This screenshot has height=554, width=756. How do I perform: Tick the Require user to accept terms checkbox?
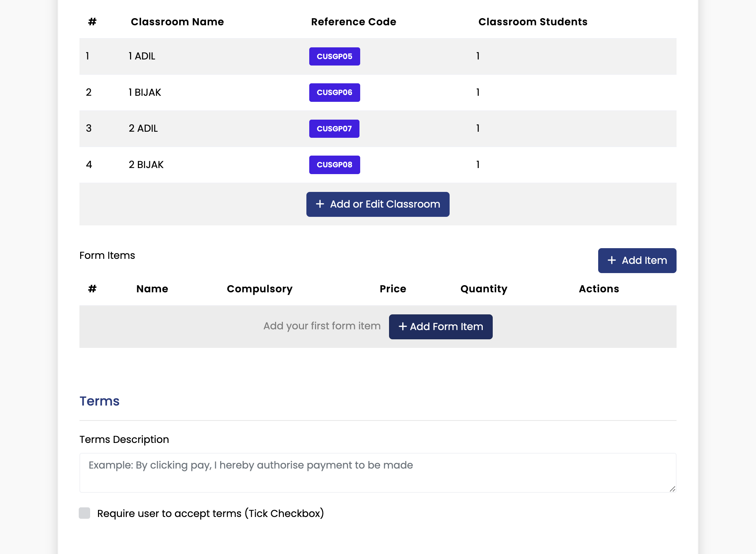(84, 513)
